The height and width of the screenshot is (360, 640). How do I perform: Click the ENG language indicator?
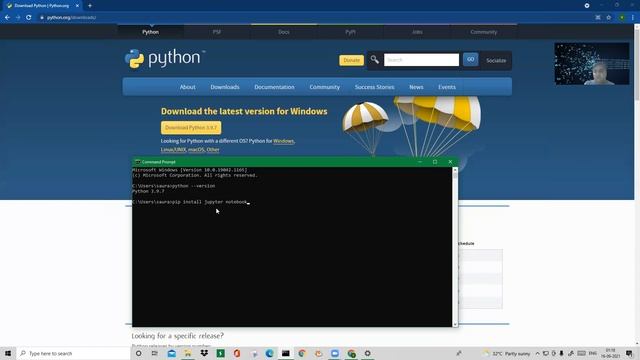(593, 353)
